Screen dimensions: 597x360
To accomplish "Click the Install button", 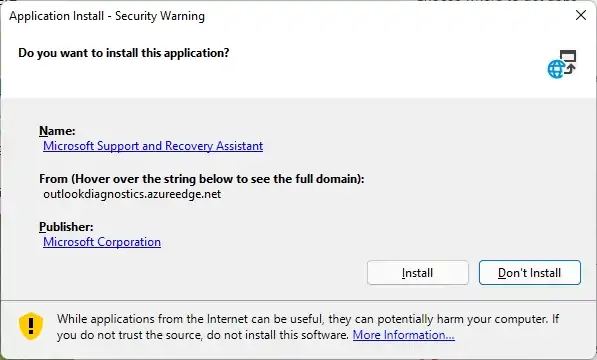I will [x=418, y=272].
